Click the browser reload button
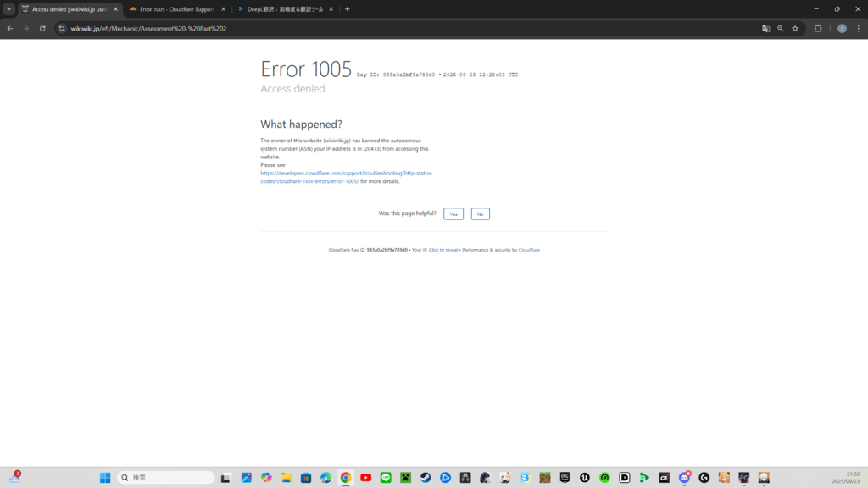 [x=42, y=28]
